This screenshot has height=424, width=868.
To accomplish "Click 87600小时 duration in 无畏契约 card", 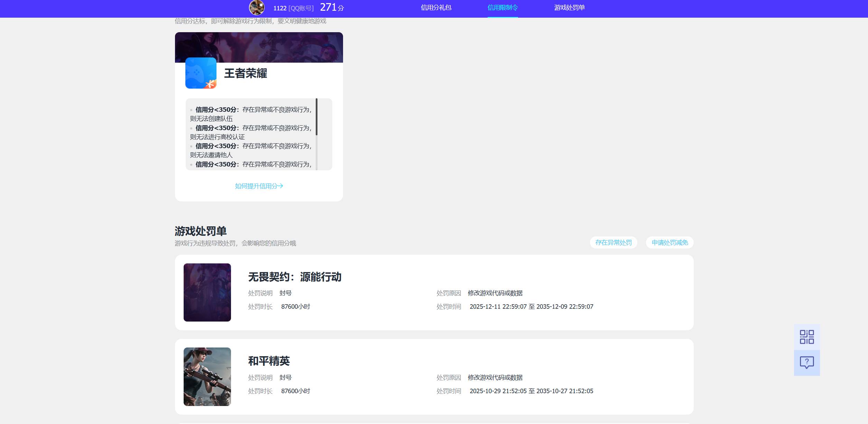I will [296, 307].
